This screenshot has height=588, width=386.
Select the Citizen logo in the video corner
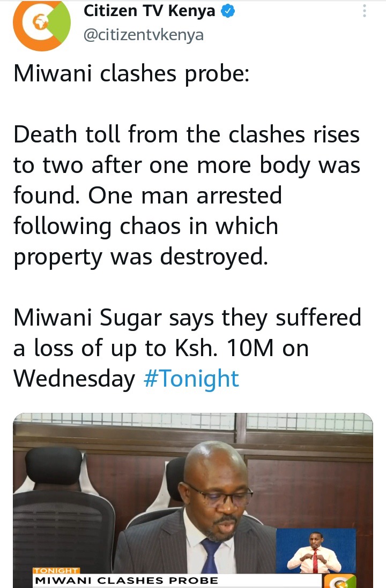(x=340, y=581)
